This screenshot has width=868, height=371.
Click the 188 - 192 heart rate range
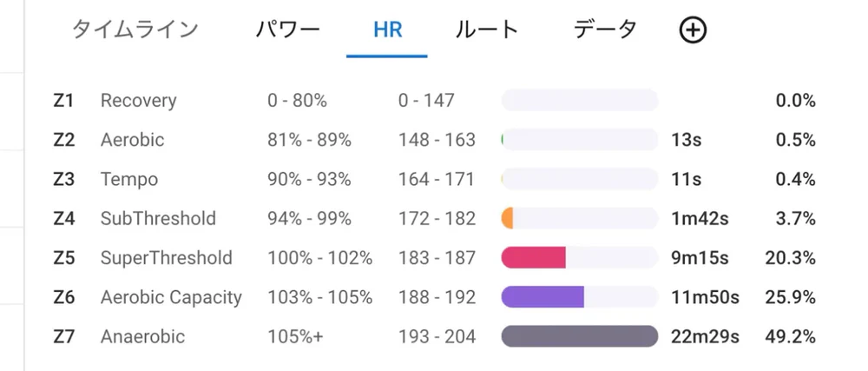[437, 297]
